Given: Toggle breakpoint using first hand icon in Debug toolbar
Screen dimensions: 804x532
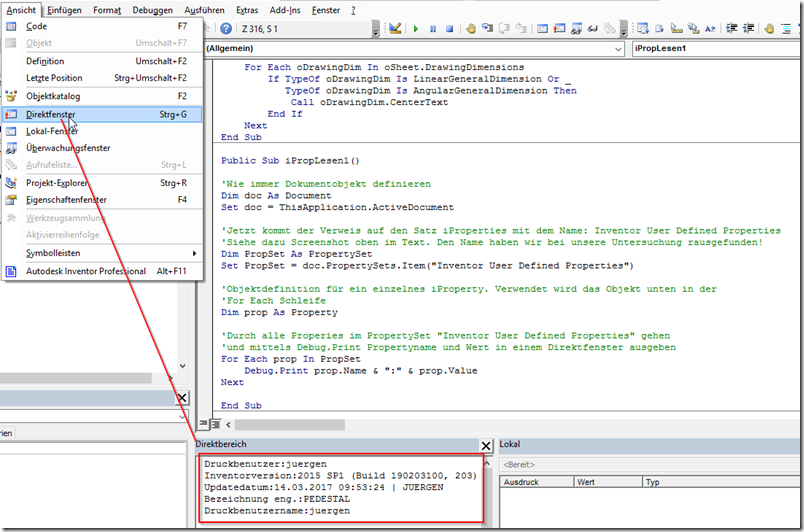Looking at the screenshot, I should 471,29.
